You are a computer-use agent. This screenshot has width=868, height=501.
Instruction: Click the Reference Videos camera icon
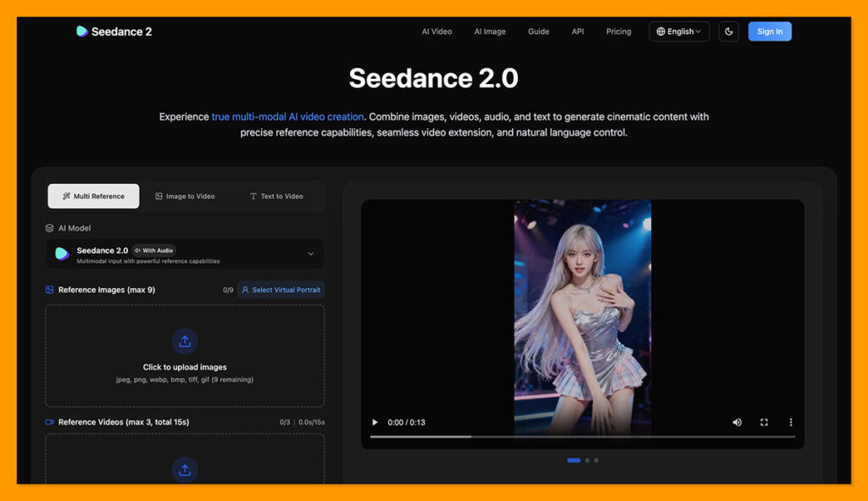click(x=49, y=422)
